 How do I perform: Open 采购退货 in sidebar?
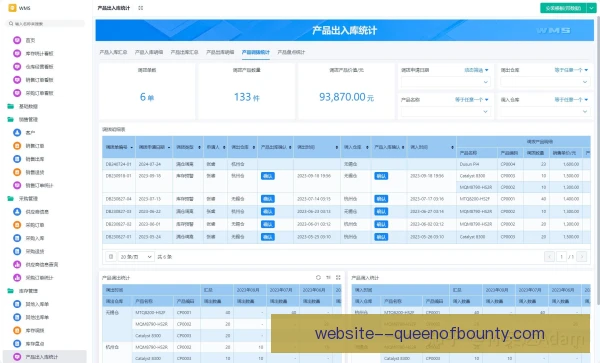[x=34, y=251]
